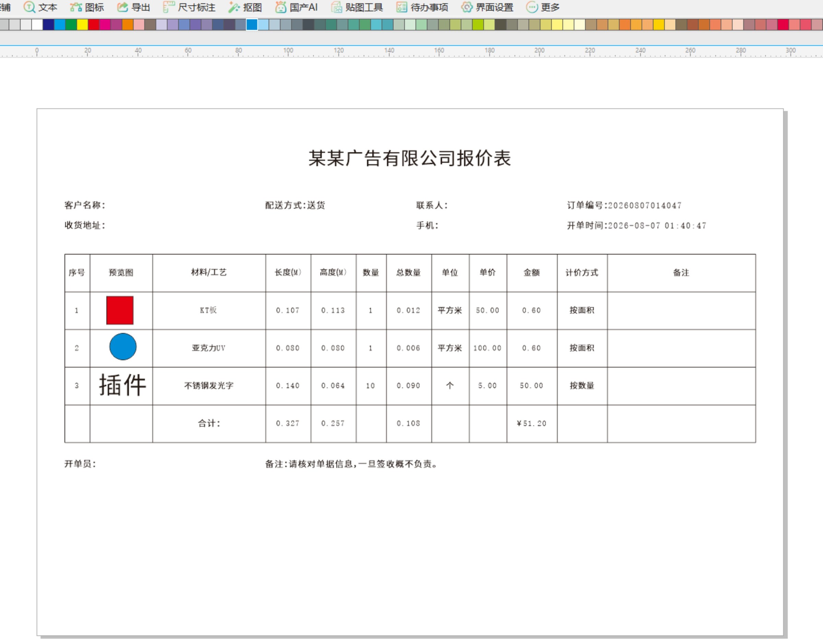Open 界面设置 interface settings

click(487, 7)
